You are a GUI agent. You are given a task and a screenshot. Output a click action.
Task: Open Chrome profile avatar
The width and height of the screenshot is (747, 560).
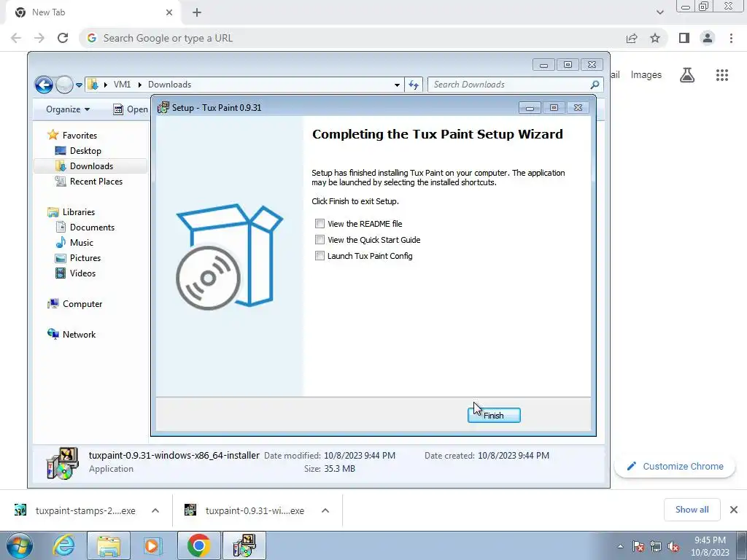[x=708, y=38]
